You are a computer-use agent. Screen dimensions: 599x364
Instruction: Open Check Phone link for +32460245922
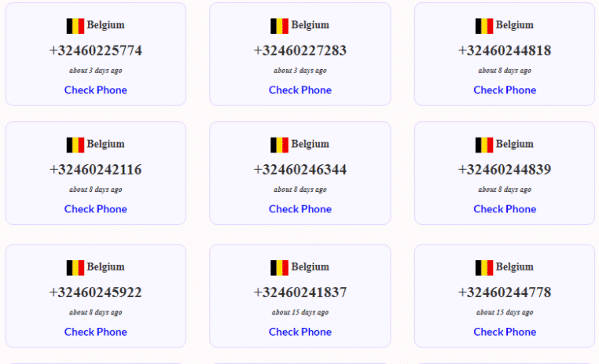coord(95,332)
